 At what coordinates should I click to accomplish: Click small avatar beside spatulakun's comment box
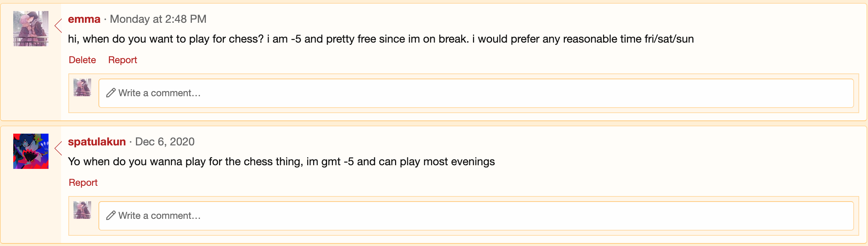[82, 210]
